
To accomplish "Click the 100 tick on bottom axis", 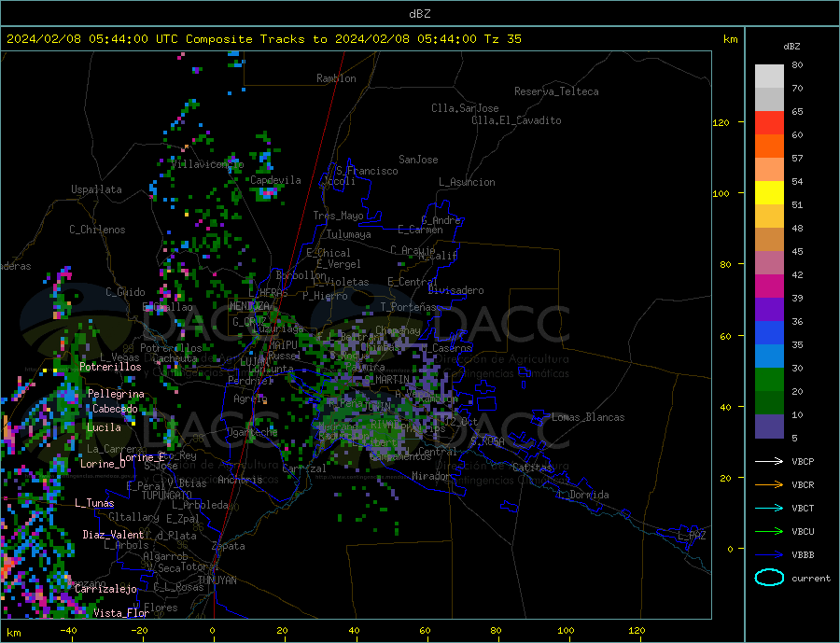I will click(566, 630).
